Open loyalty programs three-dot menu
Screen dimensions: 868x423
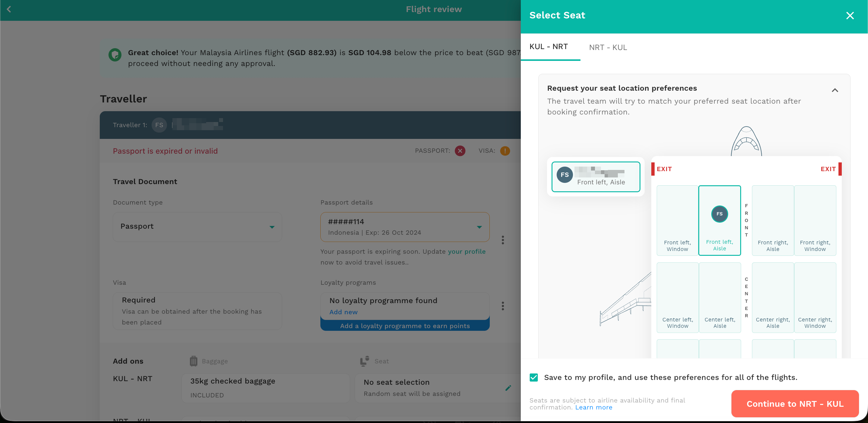[503, 306]
